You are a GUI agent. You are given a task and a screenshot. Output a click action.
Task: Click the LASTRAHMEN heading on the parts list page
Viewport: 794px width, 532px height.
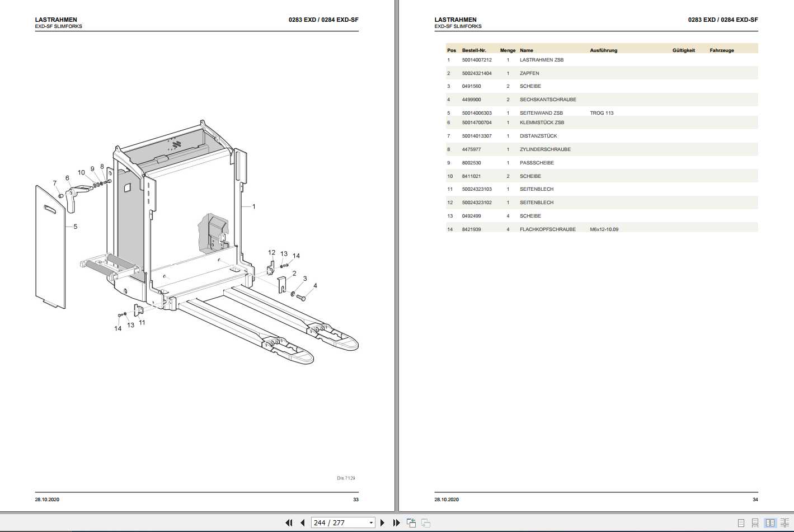pyautogui.click(x=455, y=20)
